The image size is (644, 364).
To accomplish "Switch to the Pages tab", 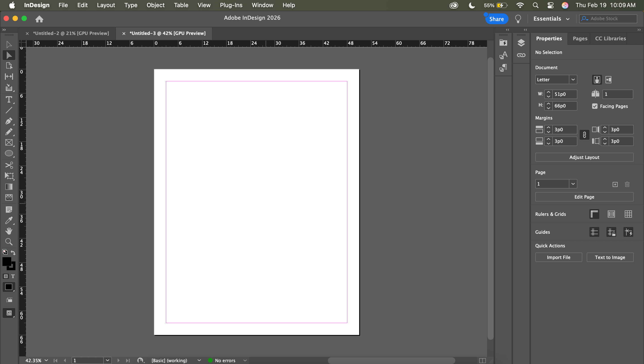I will click(x=580, y=39).
